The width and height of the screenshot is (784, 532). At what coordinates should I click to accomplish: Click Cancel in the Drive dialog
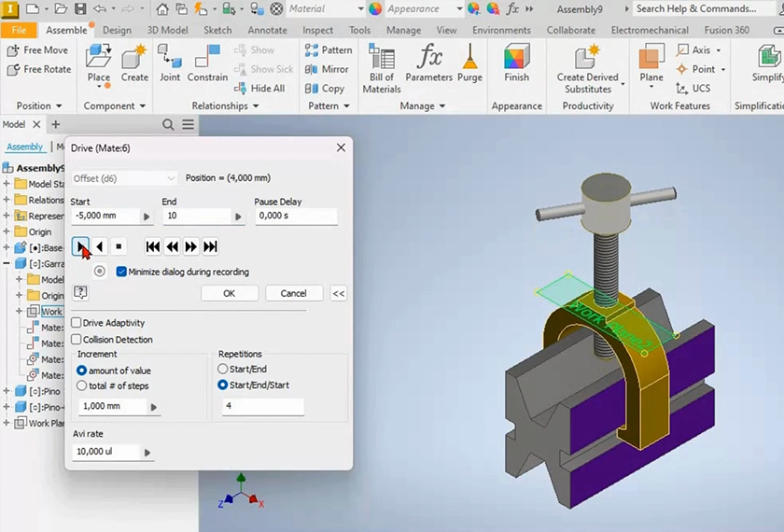293,293
